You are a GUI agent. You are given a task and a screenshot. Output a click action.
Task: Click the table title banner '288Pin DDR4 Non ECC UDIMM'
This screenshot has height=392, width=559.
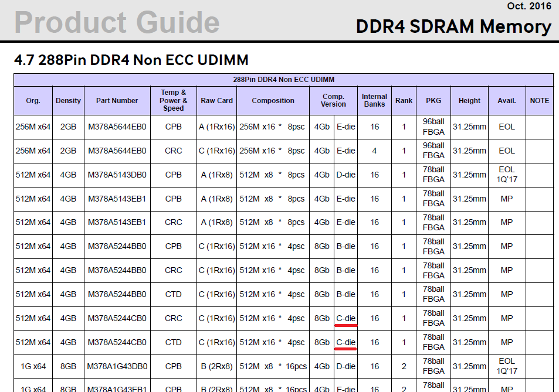284,80
